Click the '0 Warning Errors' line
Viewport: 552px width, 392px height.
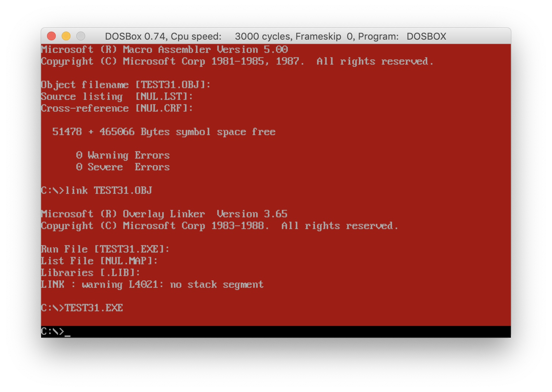(123, 155)
